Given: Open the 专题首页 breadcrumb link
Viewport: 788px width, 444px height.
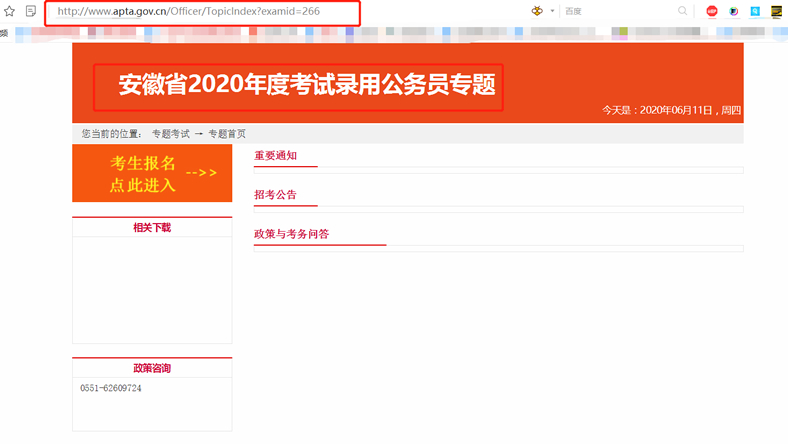Looking at the screenshot, I should [227, 134].
